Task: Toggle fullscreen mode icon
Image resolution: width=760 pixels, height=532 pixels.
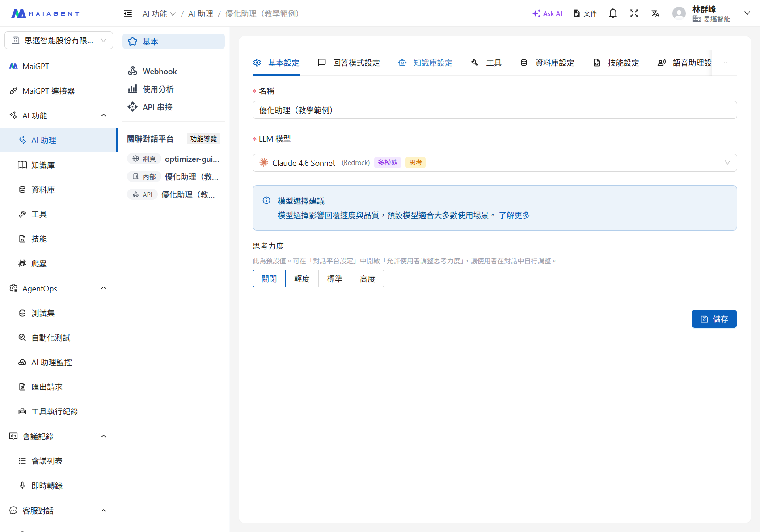Action: [634, 13]
